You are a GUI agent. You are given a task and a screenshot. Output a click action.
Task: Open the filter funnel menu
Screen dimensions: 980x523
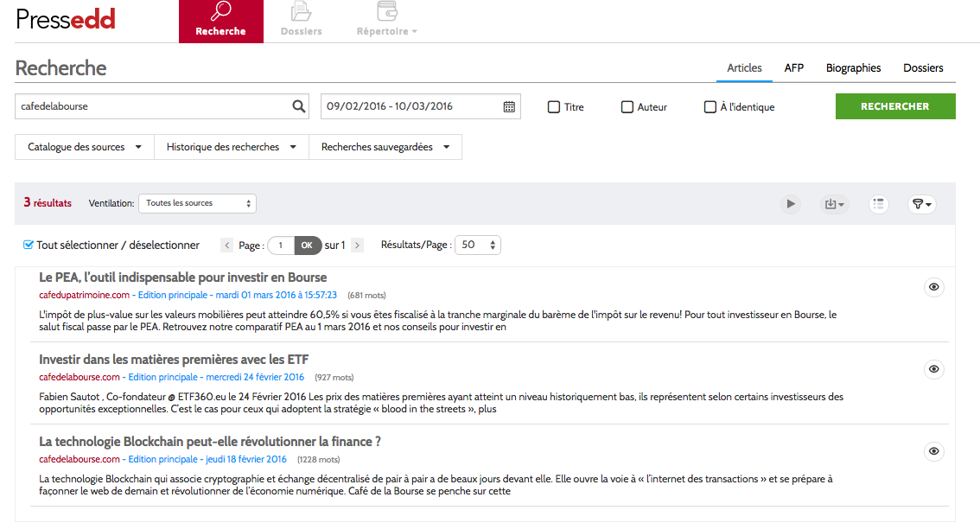coord(922,204)
